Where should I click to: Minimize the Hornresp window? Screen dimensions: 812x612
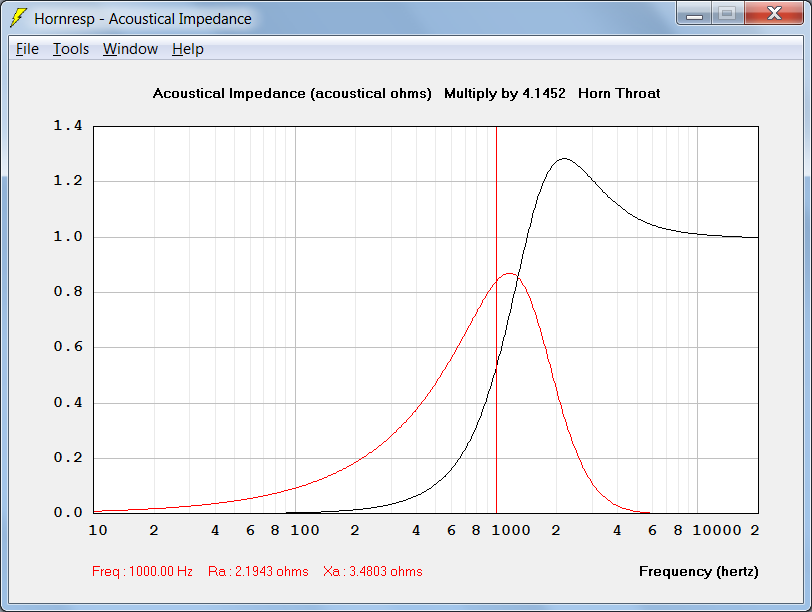point(694,13)
